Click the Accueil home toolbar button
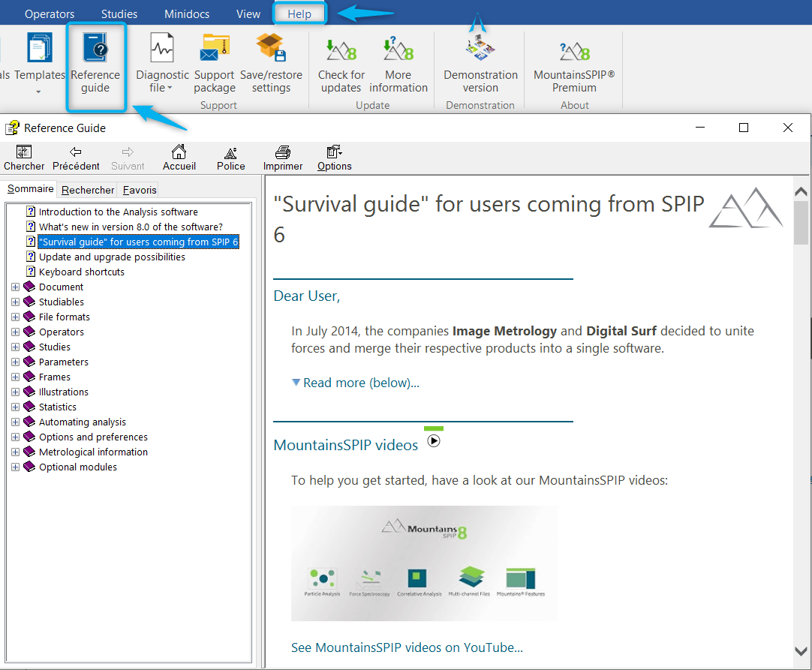This screenshot has height=670, width=812. click(x=179, y=158)
